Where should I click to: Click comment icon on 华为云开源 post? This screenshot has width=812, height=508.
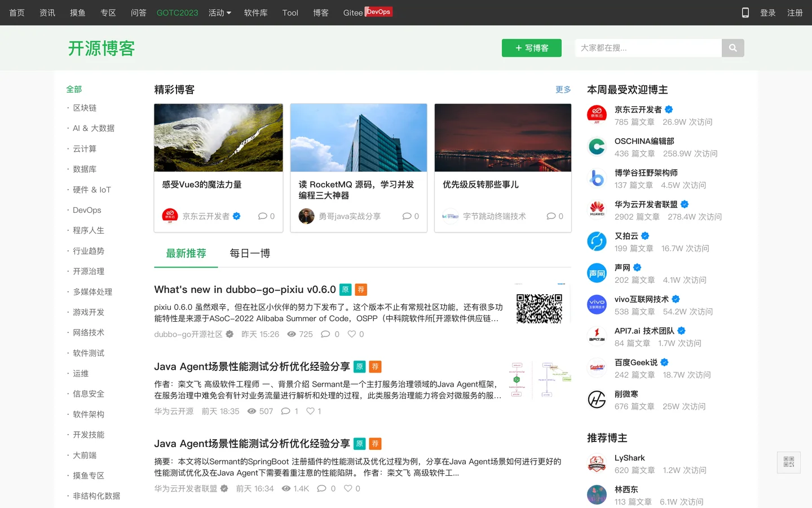[286, 411]
